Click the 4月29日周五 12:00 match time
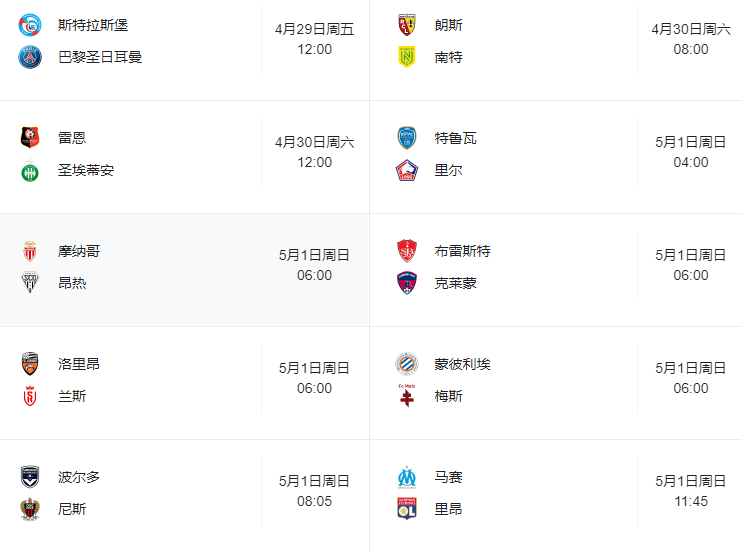 click(x=314, y=39)
